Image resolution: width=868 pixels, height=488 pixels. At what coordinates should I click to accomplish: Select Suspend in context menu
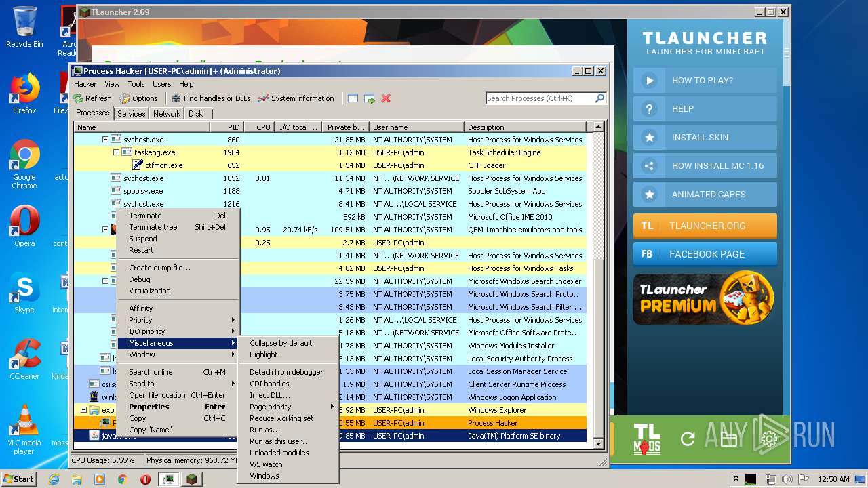click(178, 239)
